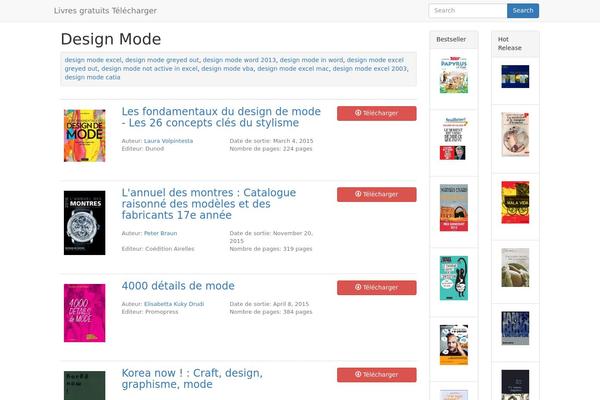The height and width of the screenshot is (400, 600).
Task: Click 'Editeur: Coédition Airelles' text
Action: (x=158, y=249)
